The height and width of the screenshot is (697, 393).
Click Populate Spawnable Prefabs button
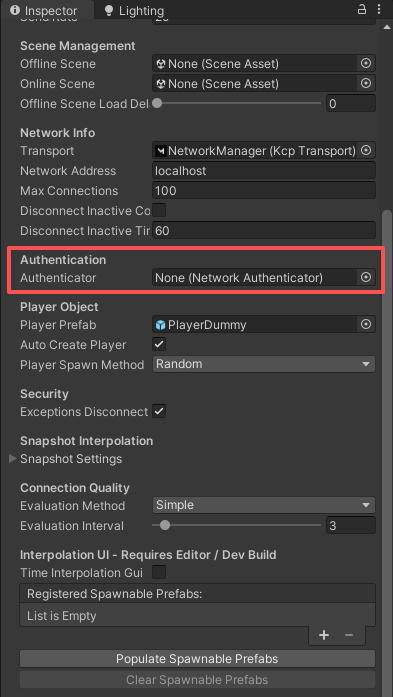coord(197,658)
